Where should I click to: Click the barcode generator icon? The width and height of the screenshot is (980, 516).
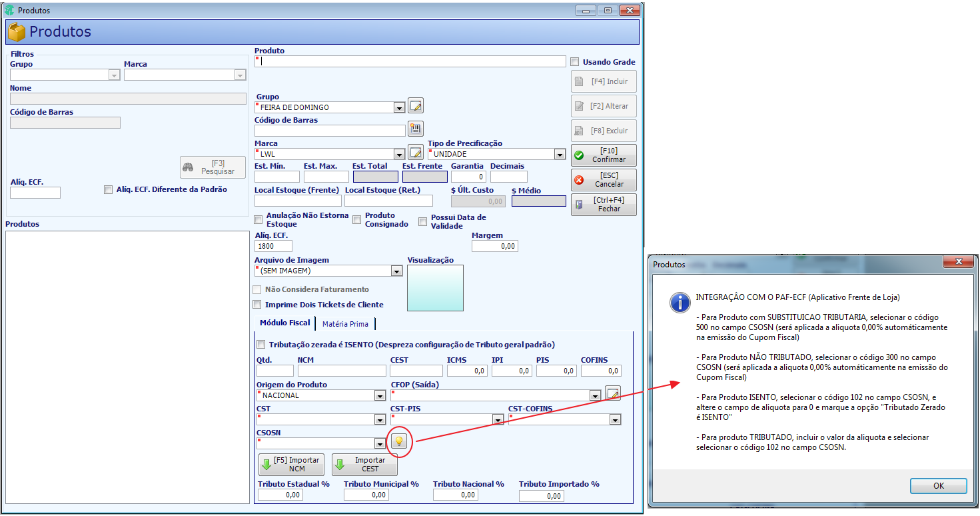click(x=416, y=129)
